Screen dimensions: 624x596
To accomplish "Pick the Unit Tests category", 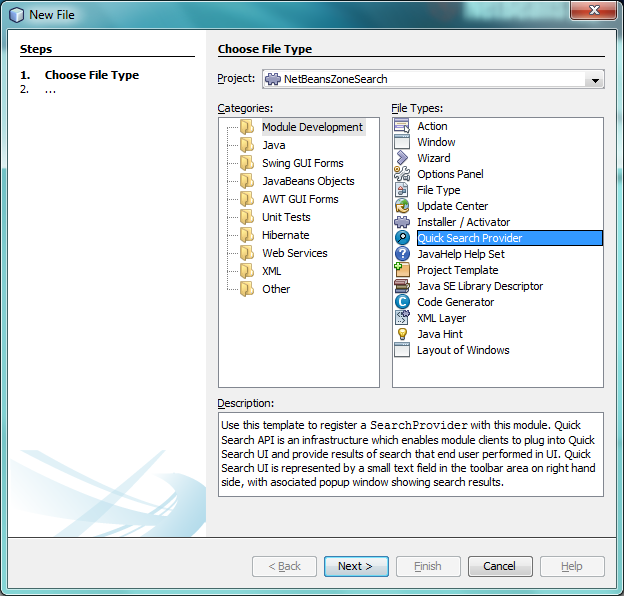I will [x=285, y=217].
